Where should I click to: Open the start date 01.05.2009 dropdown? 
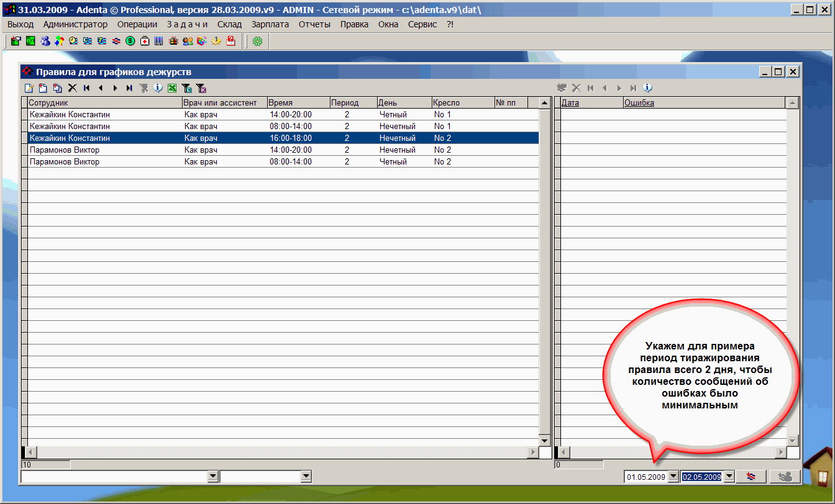point(673,477)
